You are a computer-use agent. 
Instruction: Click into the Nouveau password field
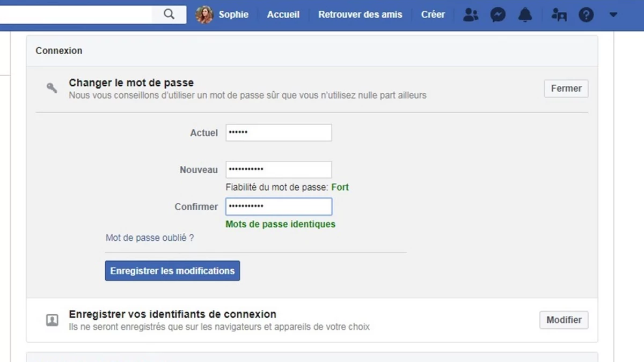point(279,169)
